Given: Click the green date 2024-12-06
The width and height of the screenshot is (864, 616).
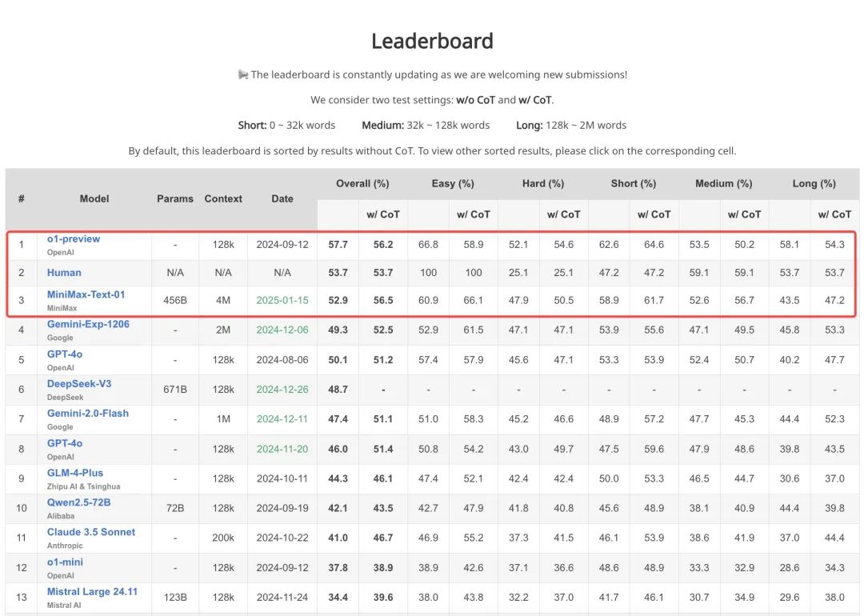Looking at the screenshot, I should click(282, 330).
